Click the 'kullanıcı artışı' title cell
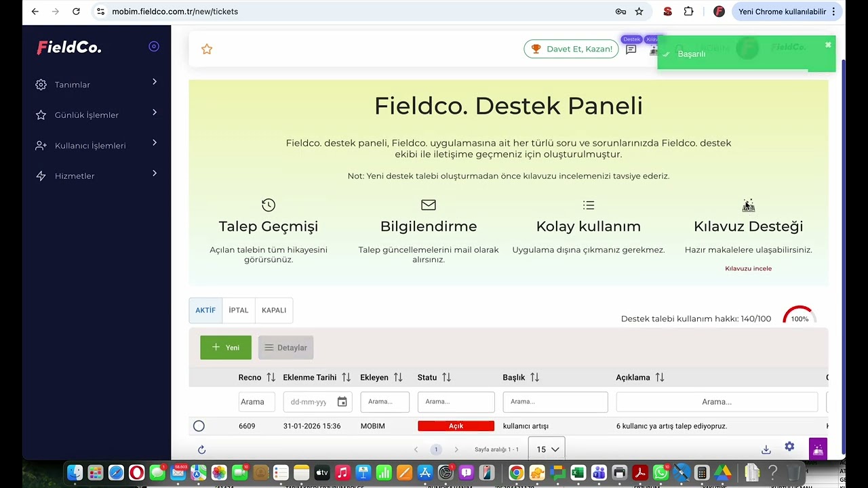The image size is (868, 488). click(526, 426)
